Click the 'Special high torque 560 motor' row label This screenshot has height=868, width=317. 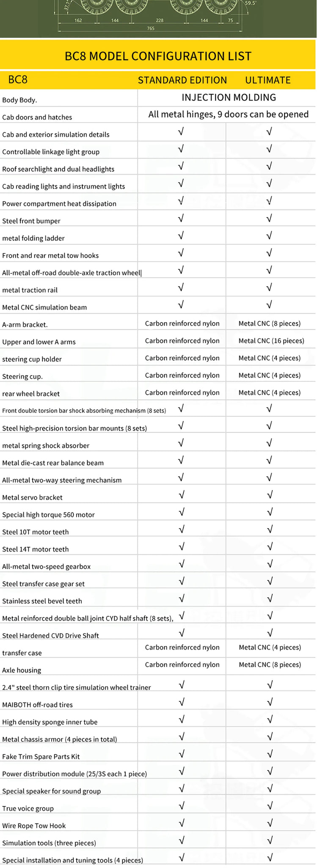click(48, 515)
